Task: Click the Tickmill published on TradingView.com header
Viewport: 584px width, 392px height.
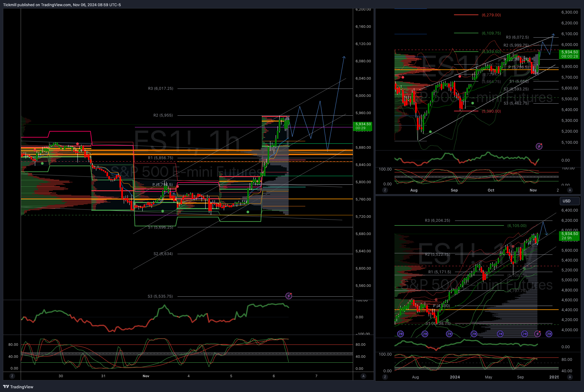Action: 62,5
